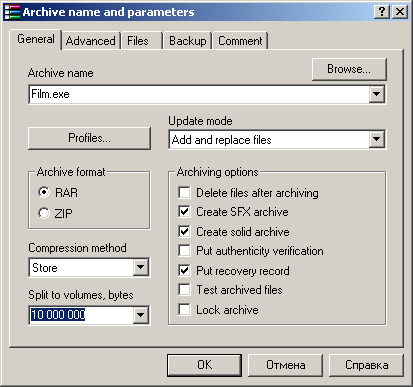Click the Archiving options group label

click(218, 172)
